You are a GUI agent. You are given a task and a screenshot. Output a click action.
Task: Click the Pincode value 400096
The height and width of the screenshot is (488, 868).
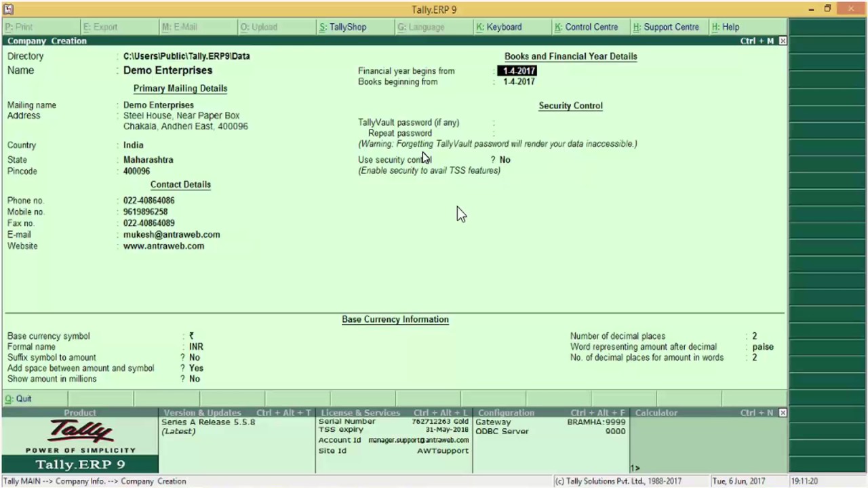136,171
